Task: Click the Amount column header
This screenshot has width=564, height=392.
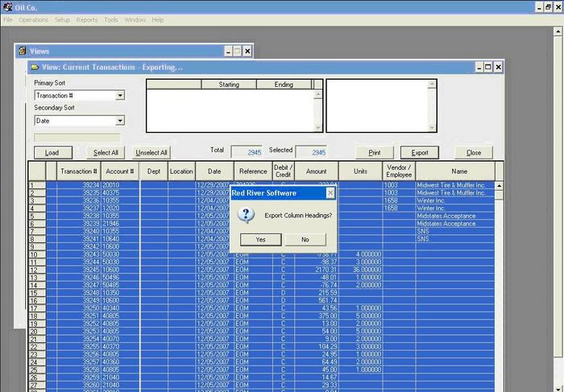Action: [x=316, y=171]
